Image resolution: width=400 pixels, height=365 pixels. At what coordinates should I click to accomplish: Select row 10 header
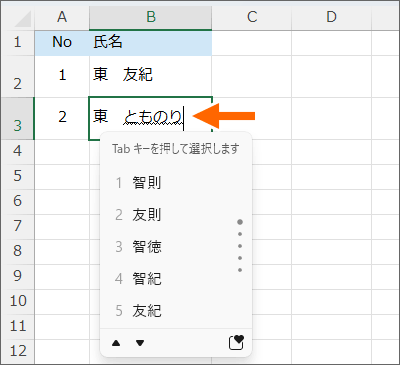tap(17, 302)
